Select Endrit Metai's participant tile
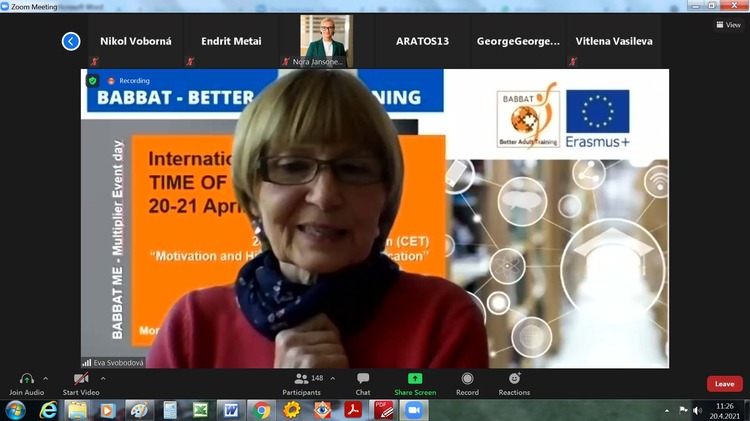Image resolution: width=750 pixels, height=421 pixels. [232, 41]
